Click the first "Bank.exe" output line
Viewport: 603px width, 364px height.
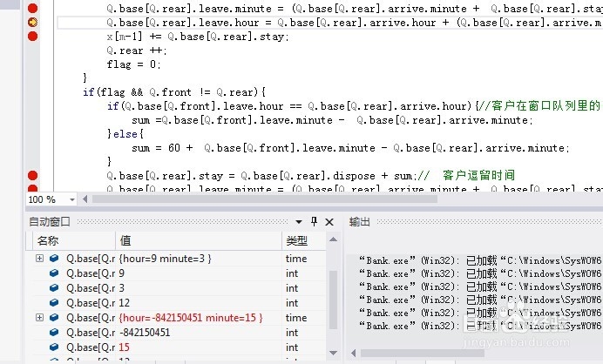[479, 260]
